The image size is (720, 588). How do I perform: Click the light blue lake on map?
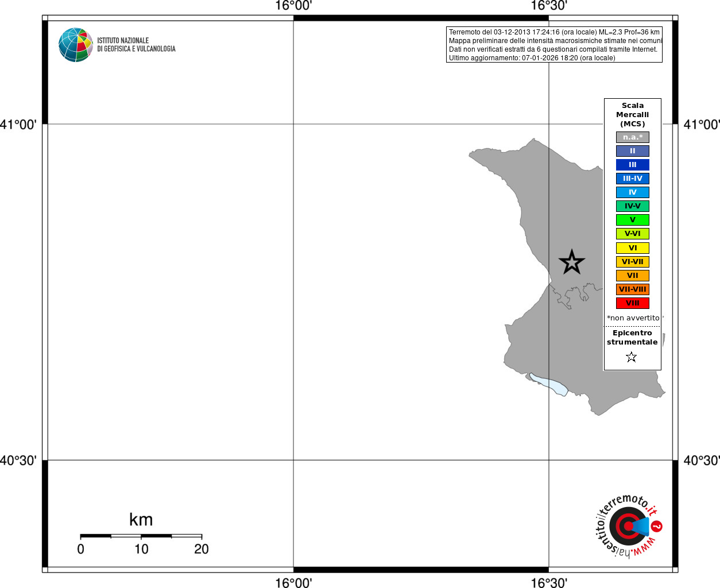549,384
